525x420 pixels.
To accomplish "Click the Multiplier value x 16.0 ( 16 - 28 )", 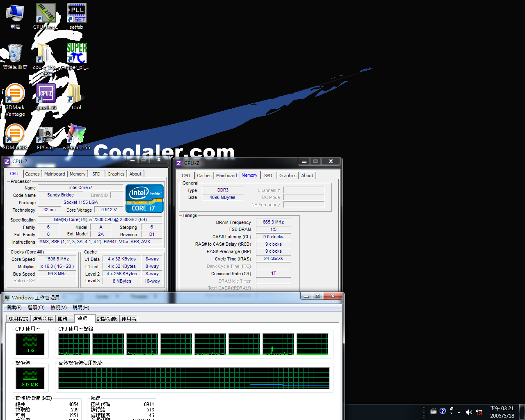I will [x=57, y=267].
